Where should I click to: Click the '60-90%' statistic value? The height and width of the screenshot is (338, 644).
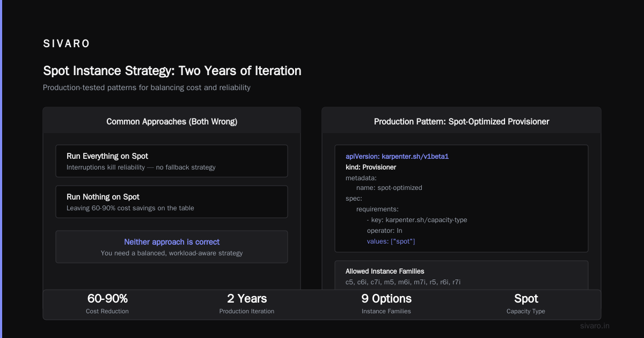pyautogui.click(x=107, y=299)
